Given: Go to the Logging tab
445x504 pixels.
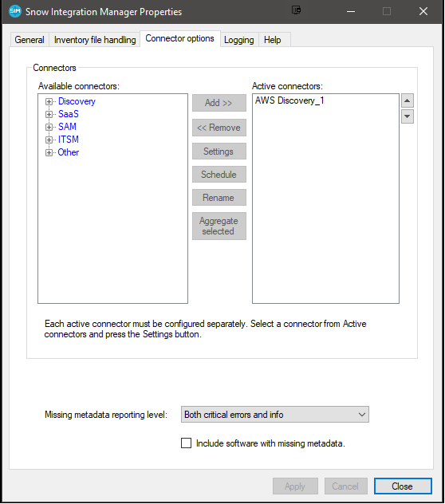Looking at the screenshot, I should pyautogui.click(x=239, y=40).
